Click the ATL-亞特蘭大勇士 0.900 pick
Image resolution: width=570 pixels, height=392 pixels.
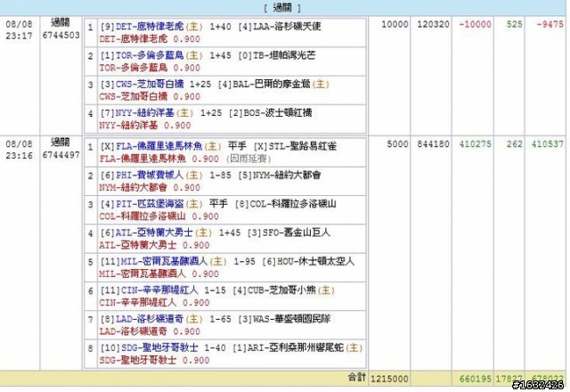click(154, 245)
